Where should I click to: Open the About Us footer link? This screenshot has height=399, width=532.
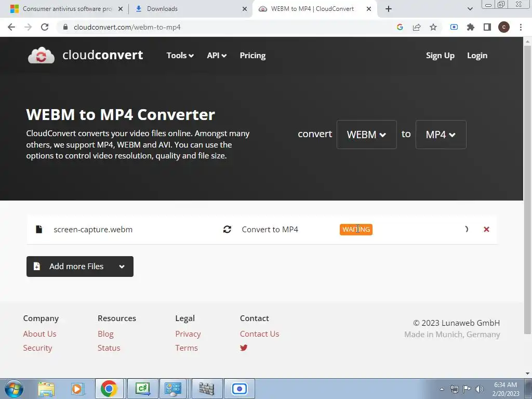[x=39, y=334]
